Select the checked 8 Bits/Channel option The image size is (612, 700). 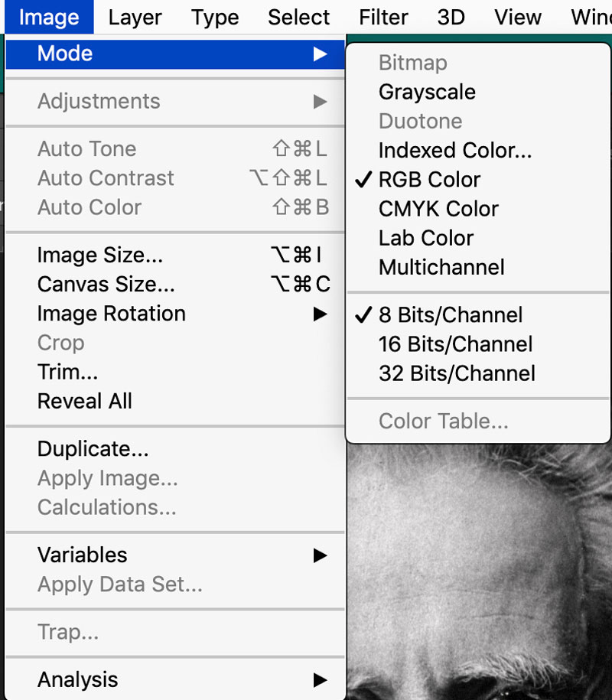[x=450, y=315]
